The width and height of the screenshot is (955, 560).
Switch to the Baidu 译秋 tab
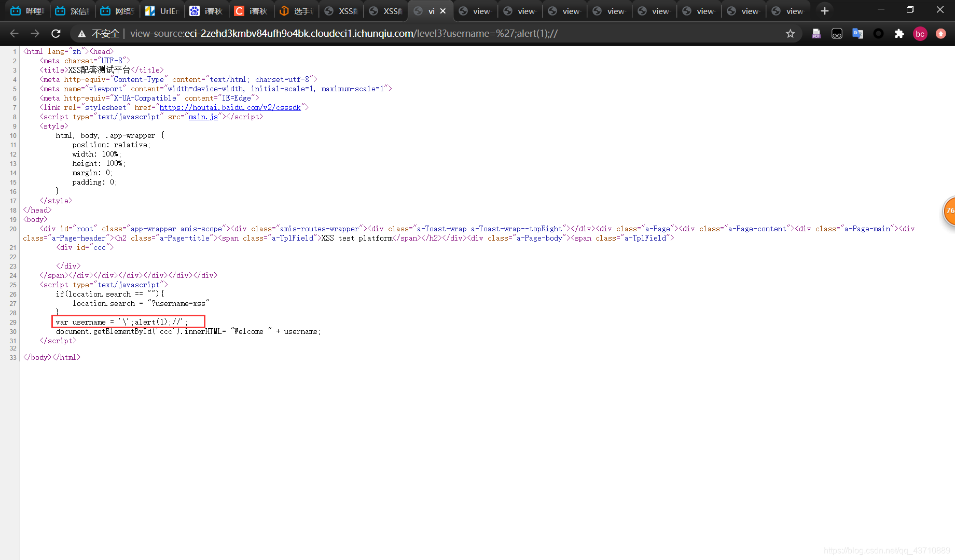tap(206, 11)
